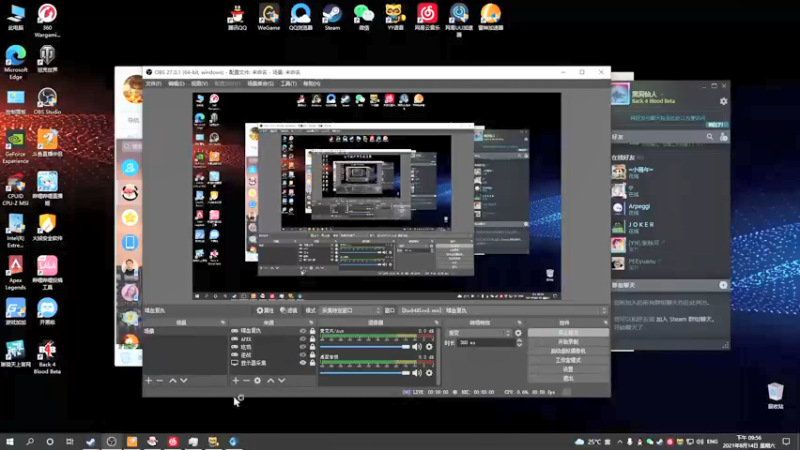Toggle lock on AFEX source
The width and height of the screenshot is (800, 450).
[x=312, y=339]
